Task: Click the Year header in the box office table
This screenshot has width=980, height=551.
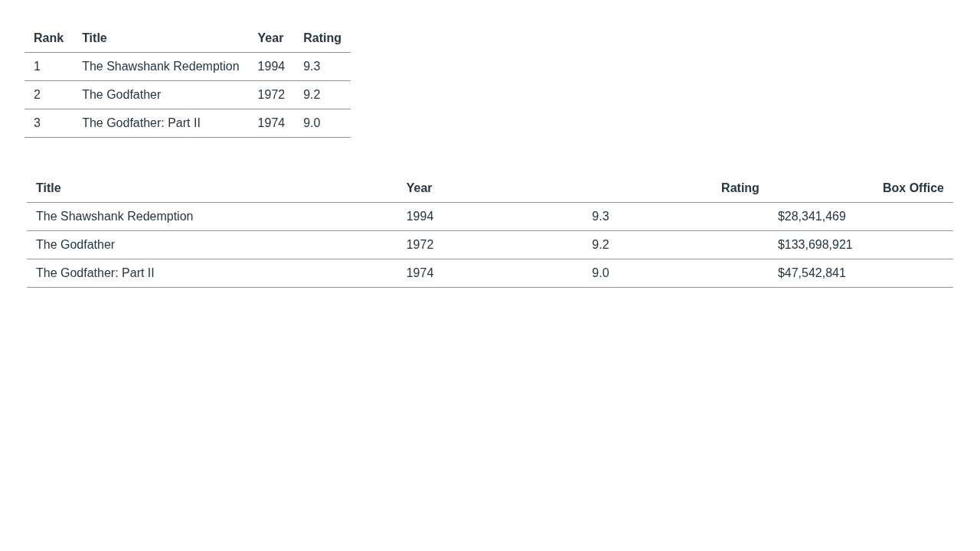Action: coord(419,188)
